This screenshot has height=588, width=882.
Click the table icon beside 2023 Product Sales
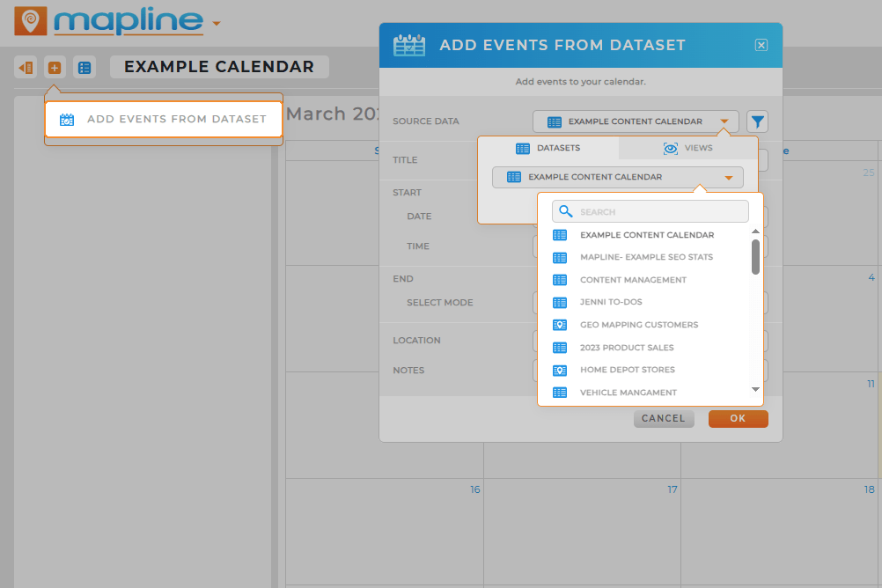[x=560, y=348]
